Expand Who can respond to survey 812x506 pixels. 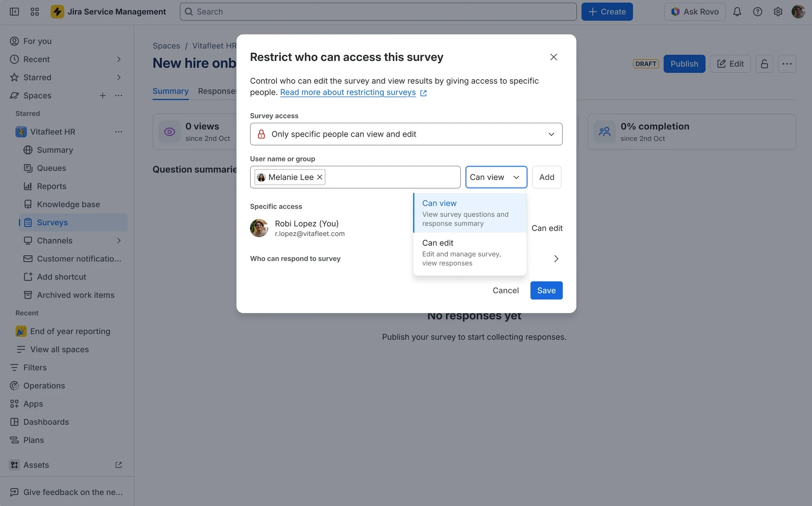[556, 259]
